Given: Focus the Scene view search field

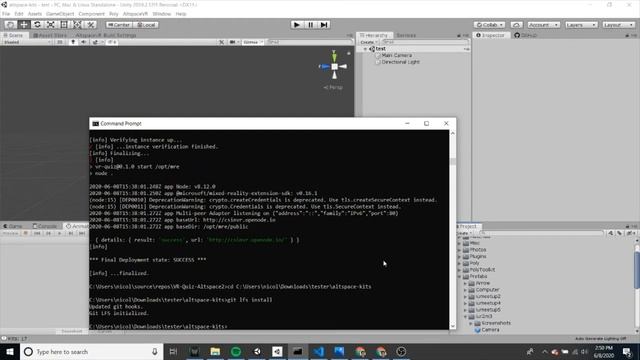Looking at the screenshot, I should [310, 42].
